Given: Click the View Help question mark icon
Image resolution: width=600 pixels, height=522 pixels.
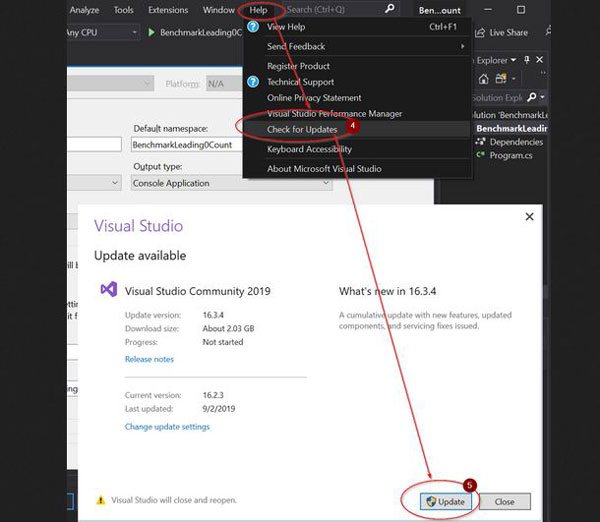Looking at the screenshot, I should coord(253,28).
